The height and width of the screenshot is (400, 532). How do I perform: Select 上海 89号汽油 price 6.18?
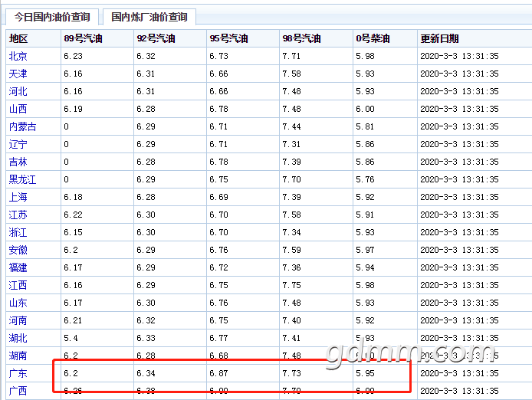[74, 197]
